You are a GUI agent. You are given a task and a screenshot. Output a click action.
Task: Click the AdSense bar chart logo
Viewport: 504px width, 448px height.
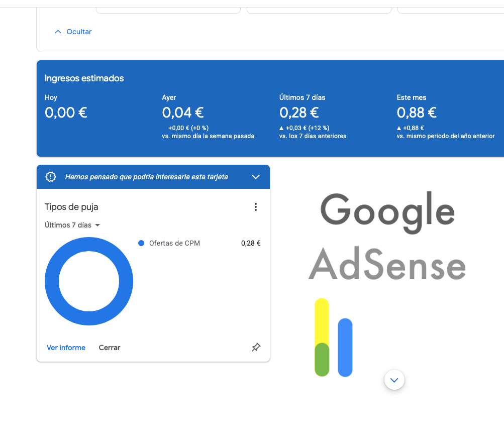click(333, 337)
